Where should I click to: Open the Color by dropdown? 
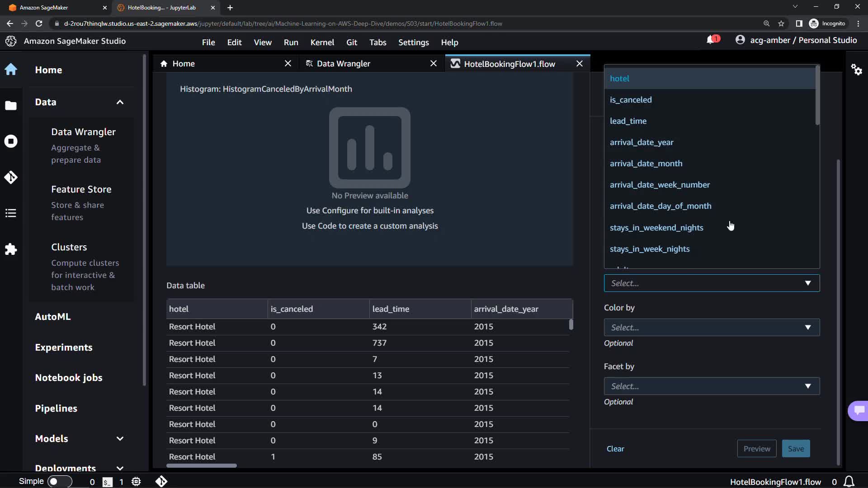click(x=711, y=327)
